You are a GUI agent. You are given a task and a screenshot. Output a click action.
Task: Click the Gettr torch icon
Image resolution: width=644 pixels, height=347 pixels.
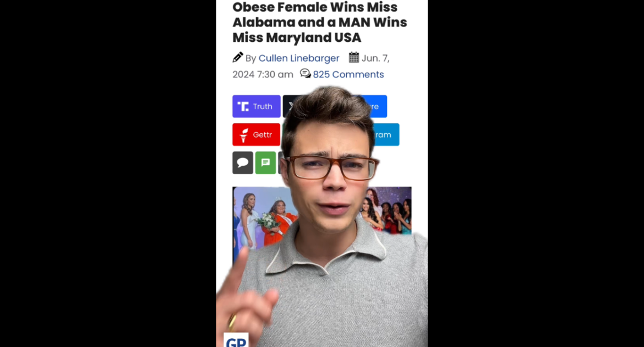[x=244, y=135]
